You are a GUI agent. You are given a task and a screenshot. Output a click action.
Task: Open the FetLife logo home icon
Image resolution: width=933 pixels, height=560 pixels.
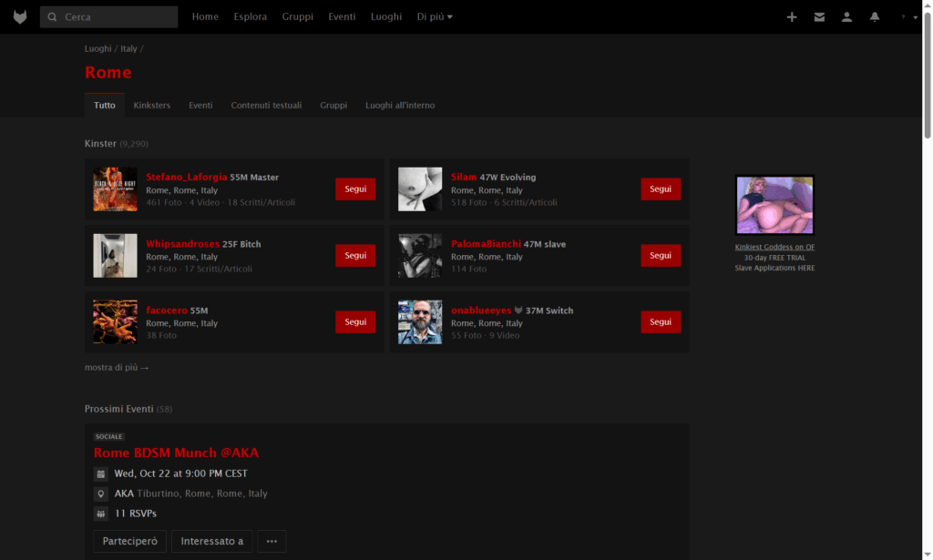point(19,15)
